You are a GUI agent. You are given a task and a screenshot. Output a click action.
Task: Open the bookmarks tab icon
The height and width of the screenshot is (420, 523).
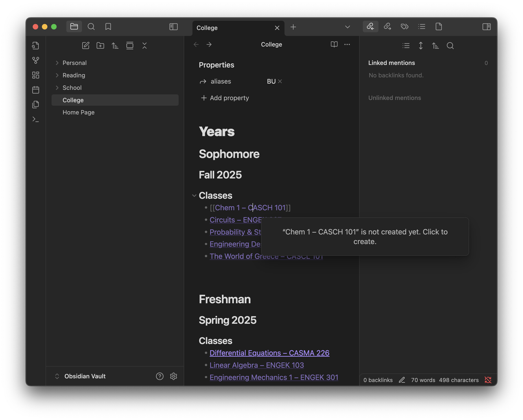click(x=108, y=26)
